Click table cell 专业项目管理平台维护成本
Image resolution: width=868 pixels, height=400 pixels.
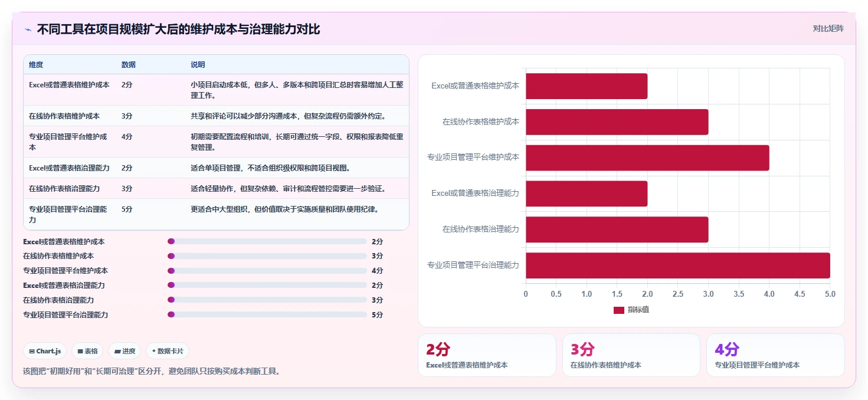[68, 142]
